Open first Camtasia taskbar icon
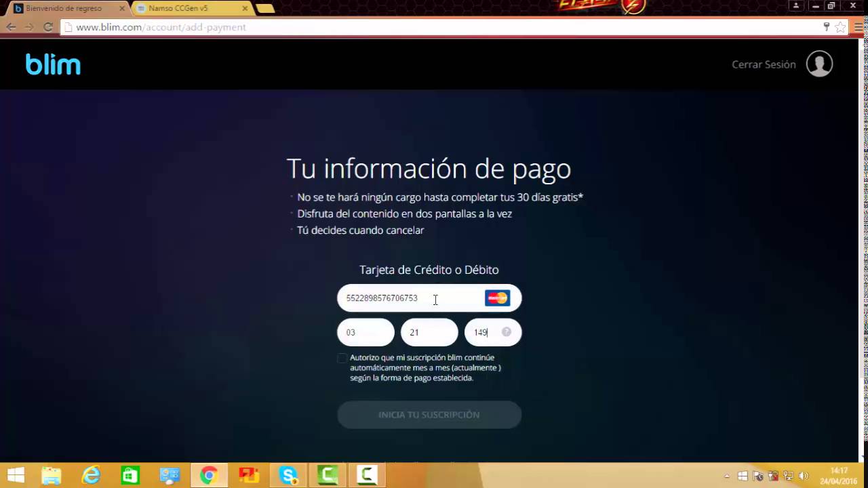 pyautogui.click(x=328, y=476)
